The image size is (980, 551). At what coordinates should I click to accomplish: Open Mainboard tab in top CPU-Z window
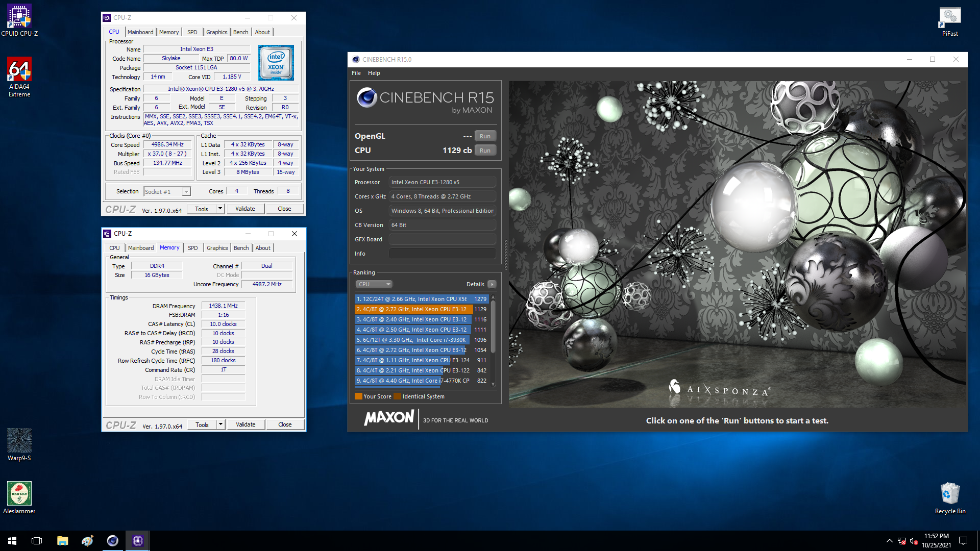tap(140, 32)
